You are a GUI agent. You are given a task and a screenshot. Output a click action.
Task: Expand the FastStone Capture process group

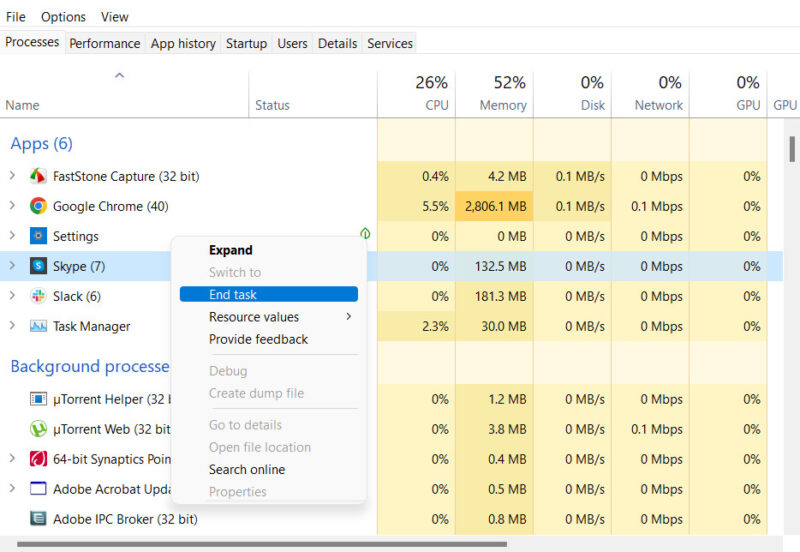(12, 176)
